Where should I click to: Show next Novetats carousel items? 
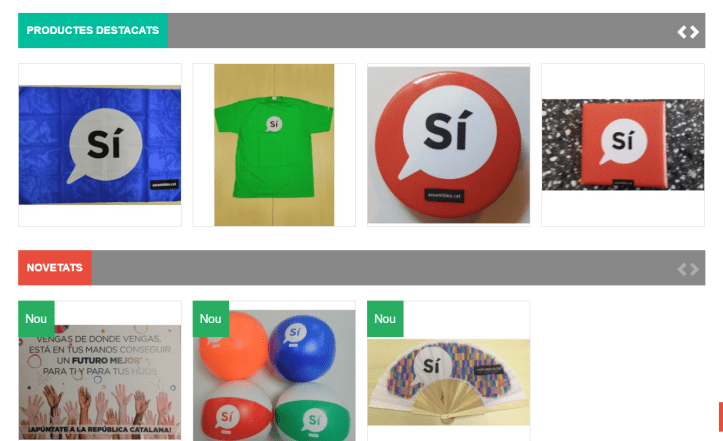coord(694,269)
